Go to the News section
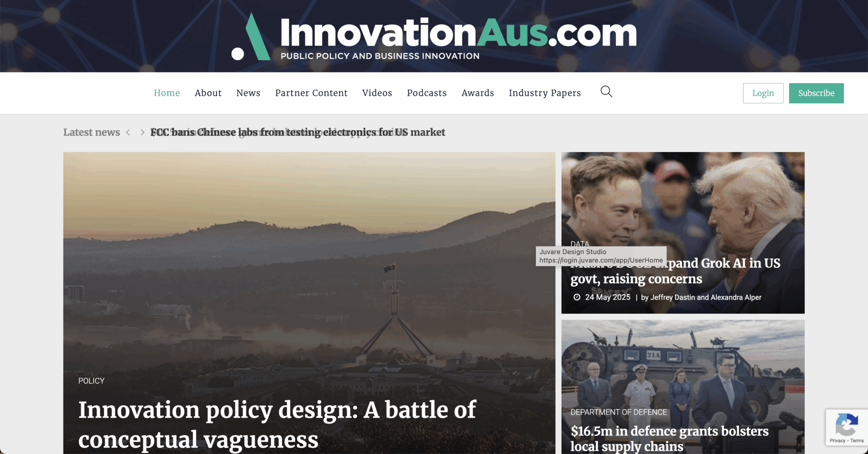The image size is (868, 454). pos(248,93)
